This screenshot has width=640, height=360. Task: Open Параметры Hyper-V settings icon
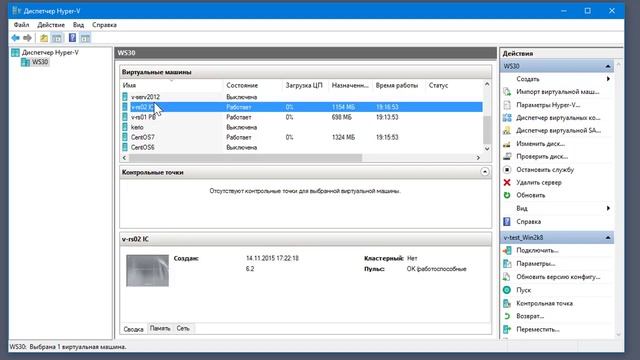pyautogui.click(x=507, y=105)
